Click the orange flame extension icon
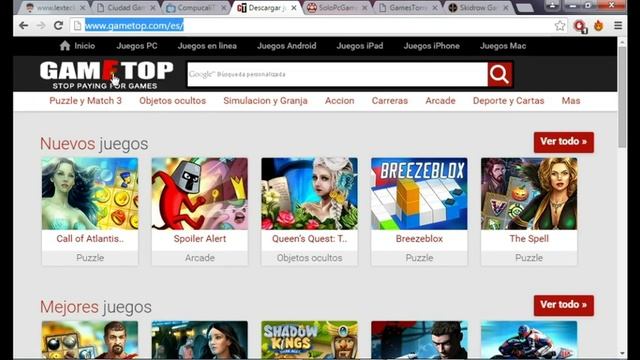Viewport: 640px width, 360px height. pyautogui.click(x=599, y=26)
